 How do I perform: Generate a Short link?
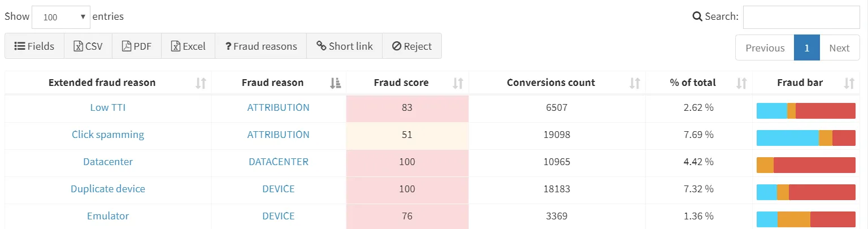[x=344, y=46]
